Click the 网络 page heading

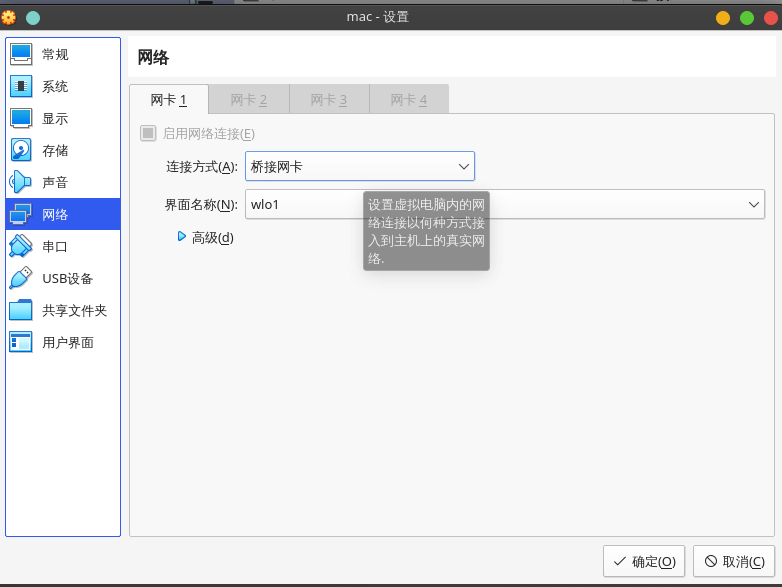[153, 57]
